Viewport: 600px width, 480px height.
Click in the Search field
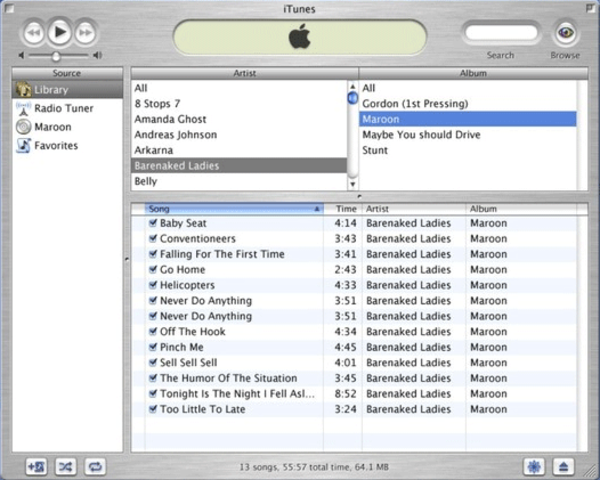(501, 33)
